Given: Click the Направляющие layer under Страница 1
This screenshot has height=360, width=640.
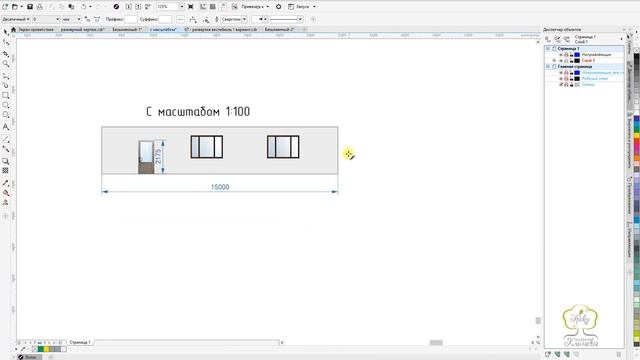Looking at the screenshot, I should (596, 55).
